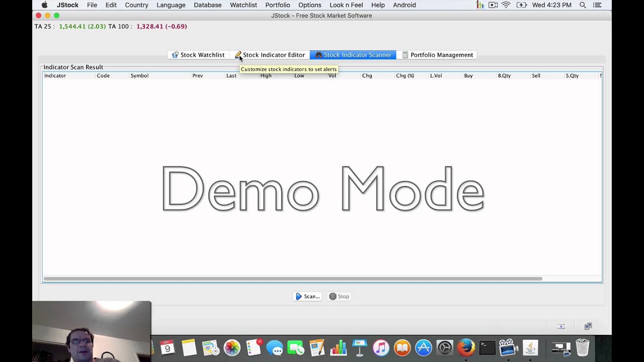Open iTunes from the Dock
Image resolution: width=644 pixels, height=362 pixels.
(381, 347)
